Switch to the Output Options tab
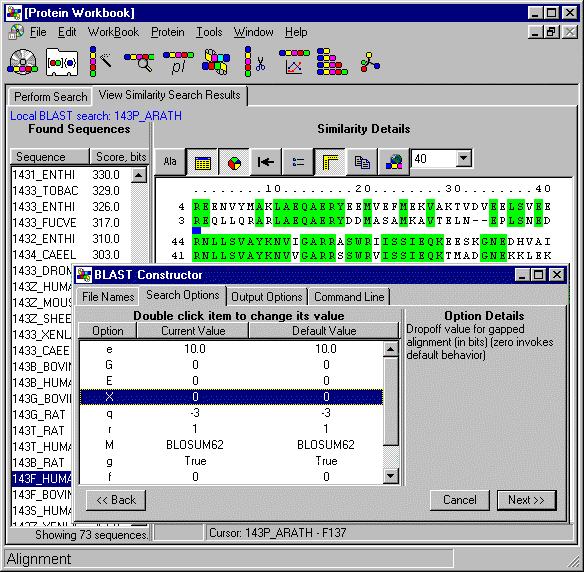This screenshot has height=572, width=584. 267,297
